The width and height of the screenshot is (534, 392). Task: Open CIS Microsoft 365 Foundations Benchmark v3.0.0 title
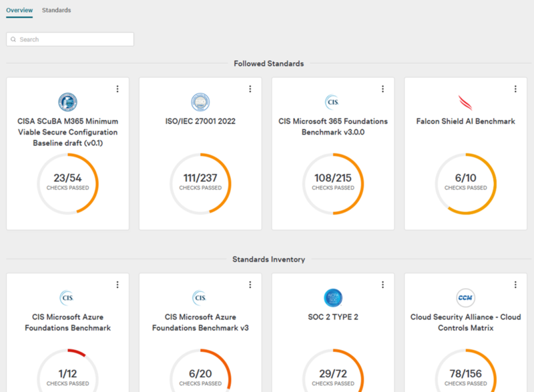tap(333, 127)
